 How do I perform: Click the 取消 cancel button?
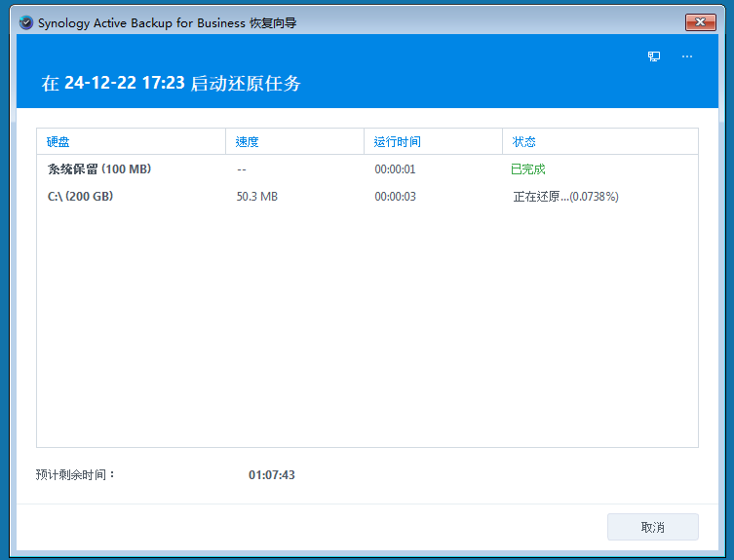point(652,527)
